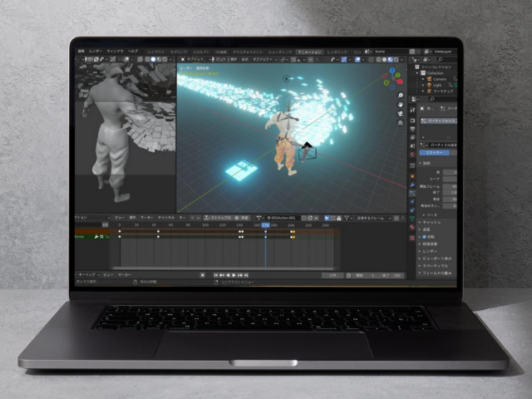Open the ヘルプ menu
Screen dimensions: 532x399
pyautogui.click(x=133, y=52)
